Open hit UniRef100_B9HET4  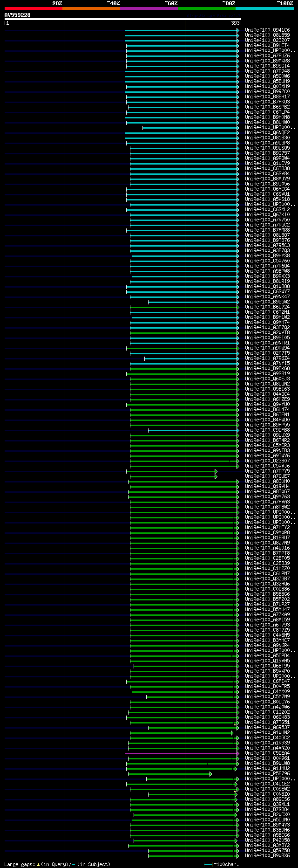(267, 46)
